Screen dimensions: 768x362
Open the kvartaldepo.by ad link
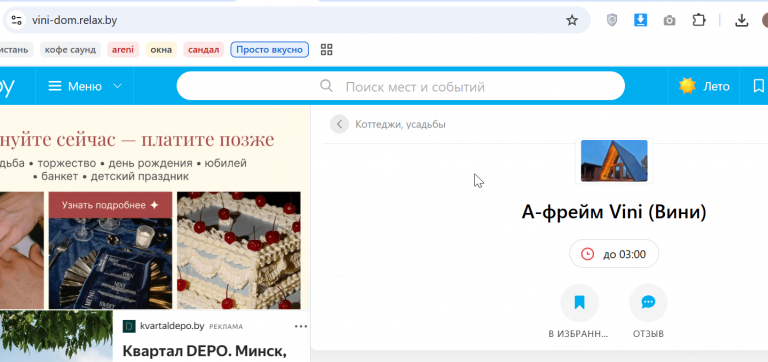click(172, 326)
